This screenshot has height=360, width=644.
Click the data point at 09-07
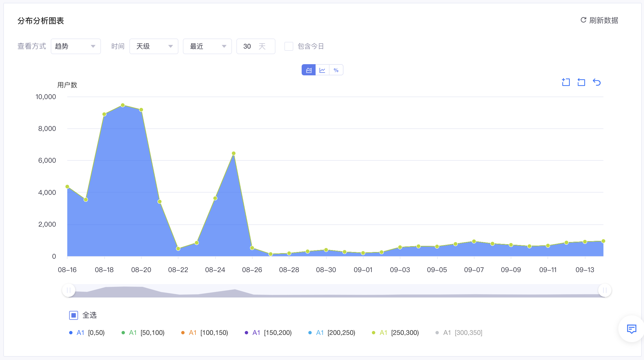tap(474, 241)
